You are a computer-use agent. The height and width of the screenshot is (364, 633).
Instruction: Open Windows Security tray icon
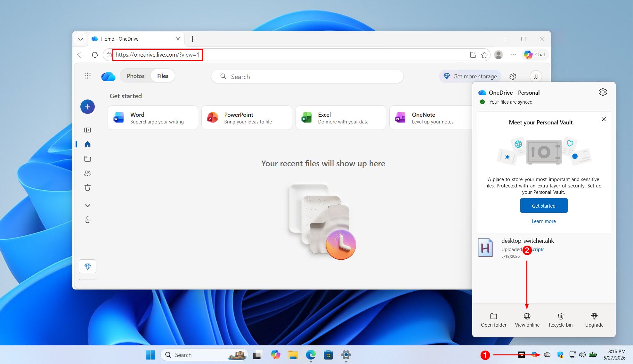click(560, 354)
